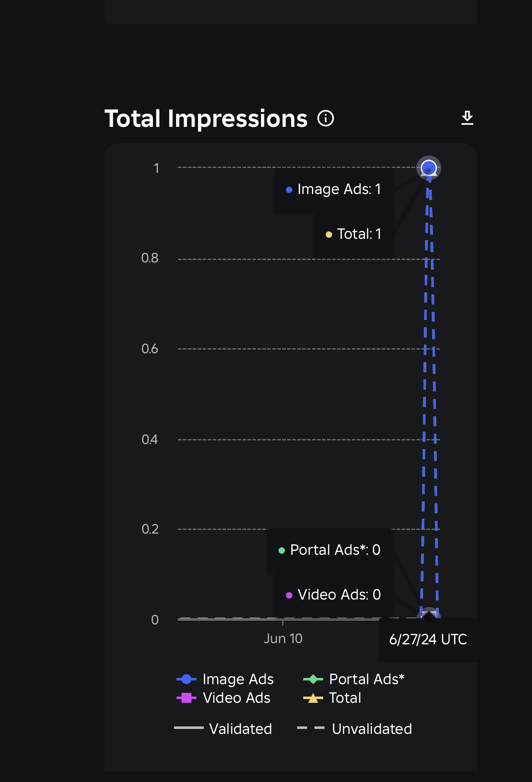532x782 pixels.
Task: Open the Total Impressions info tooltip
Action: click(326, 119)
